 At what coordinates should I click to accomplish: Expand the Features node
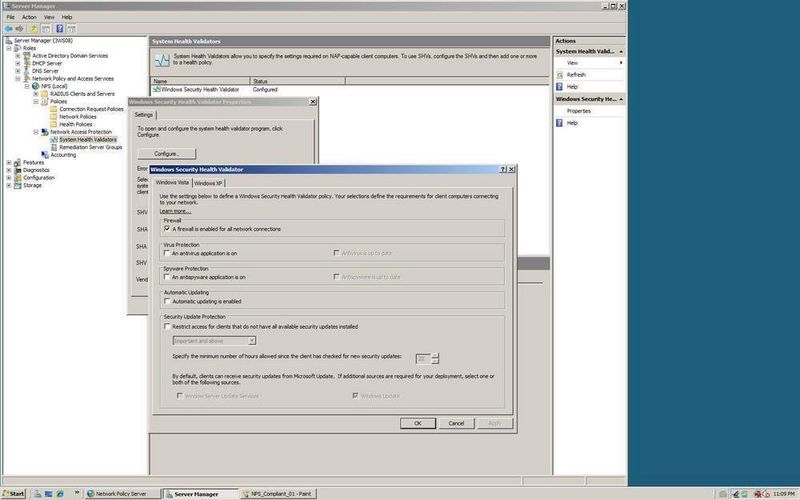click(9, 163)
